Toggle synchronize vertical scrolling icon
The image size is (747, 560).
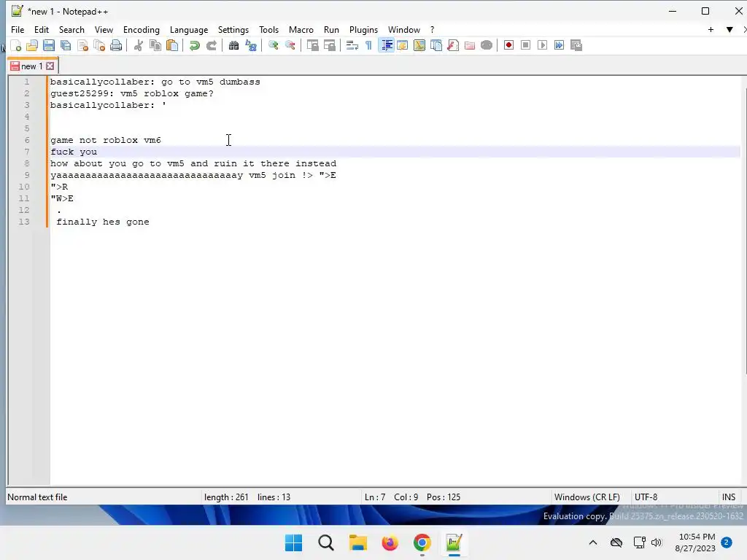[x=312, y=45]
